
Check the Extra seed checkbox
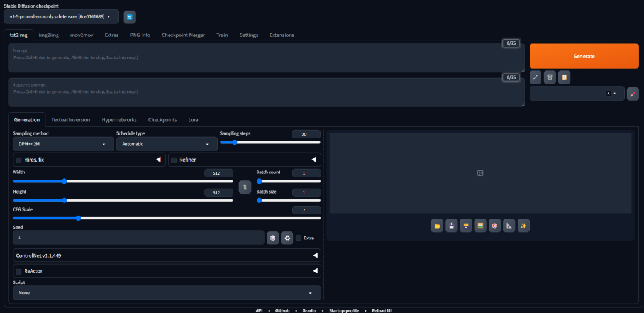tap(299, 238)
